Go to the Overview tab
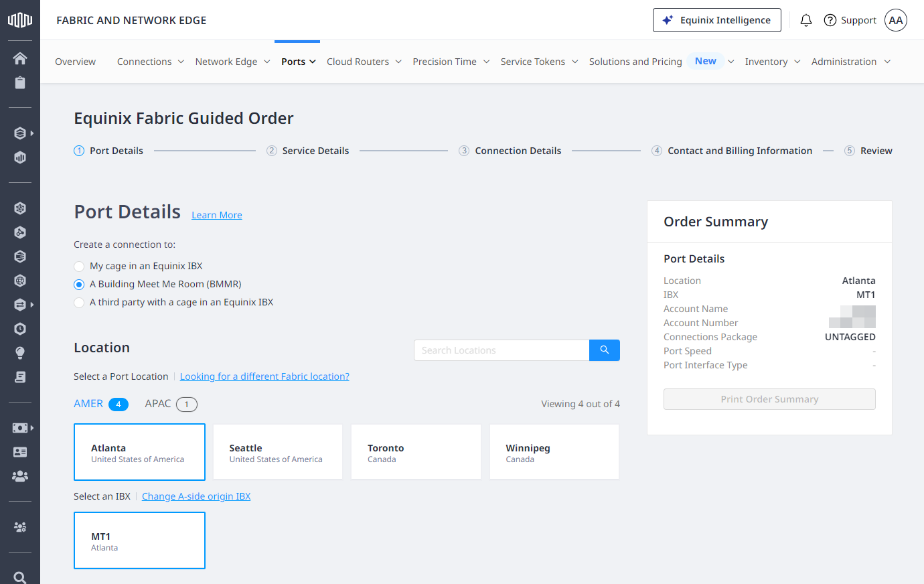 tap(75, 62)
